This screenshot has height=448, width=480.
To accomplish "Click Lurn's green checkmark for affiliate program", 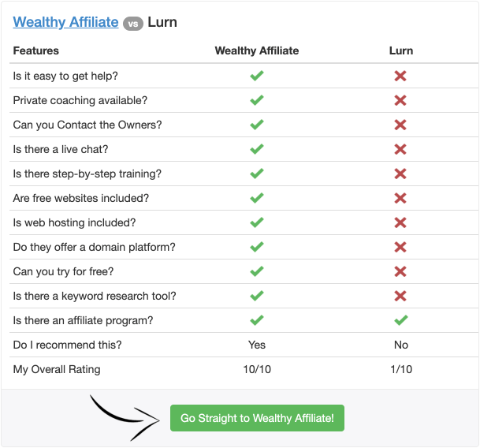I will click(x=400, y=320).
